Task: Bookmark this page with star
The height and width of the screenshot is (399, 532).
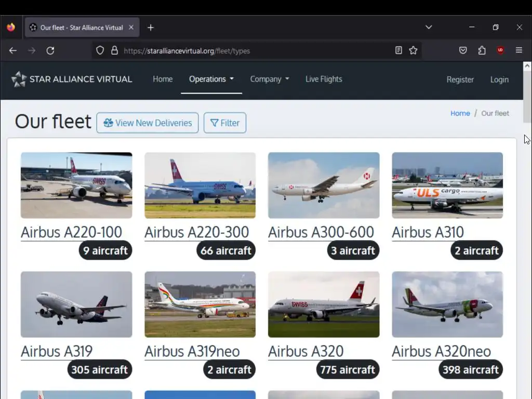Action: (x=413, y=50)
